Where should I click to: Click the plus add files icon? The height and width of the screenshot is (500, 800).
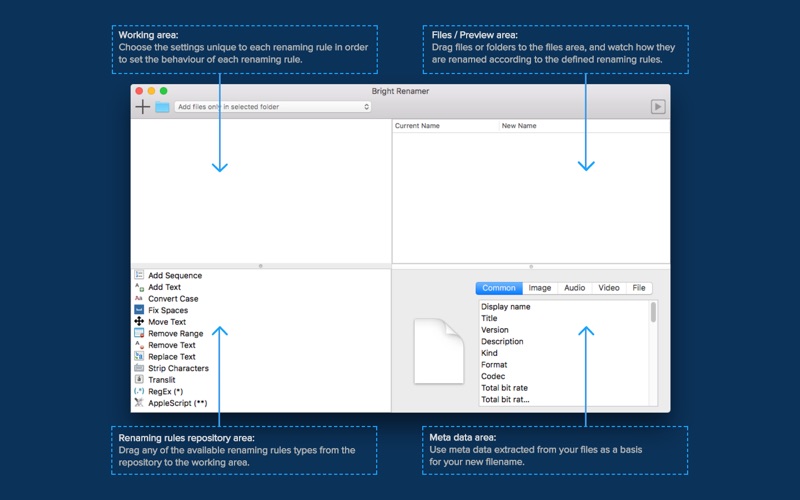pos(142,107)
